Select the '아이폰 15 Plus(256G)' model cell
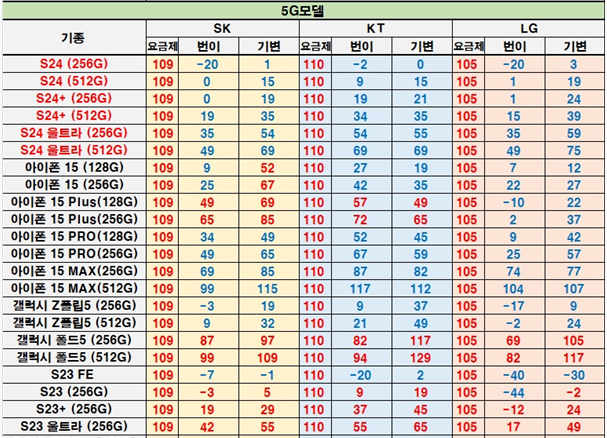Image resolution: width=607 pixels, height=438 pixels. (74, 219)
